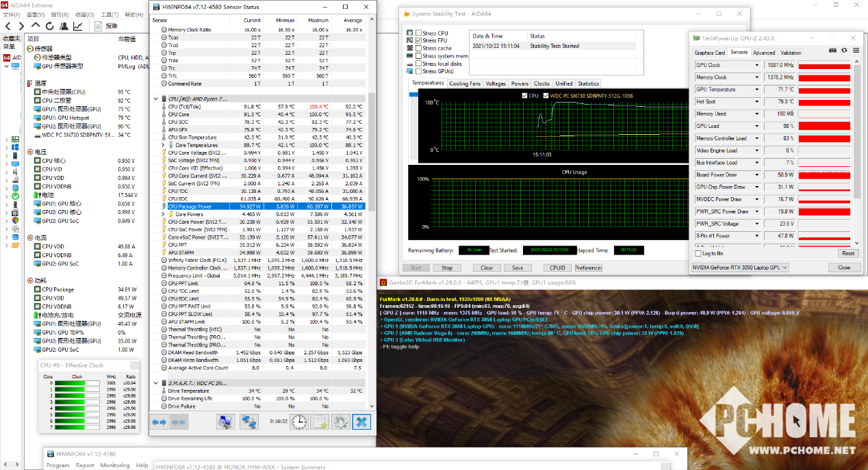
Task: Click the HWiNFO64 Sensor Status title icon
Action: coord(156,7)
